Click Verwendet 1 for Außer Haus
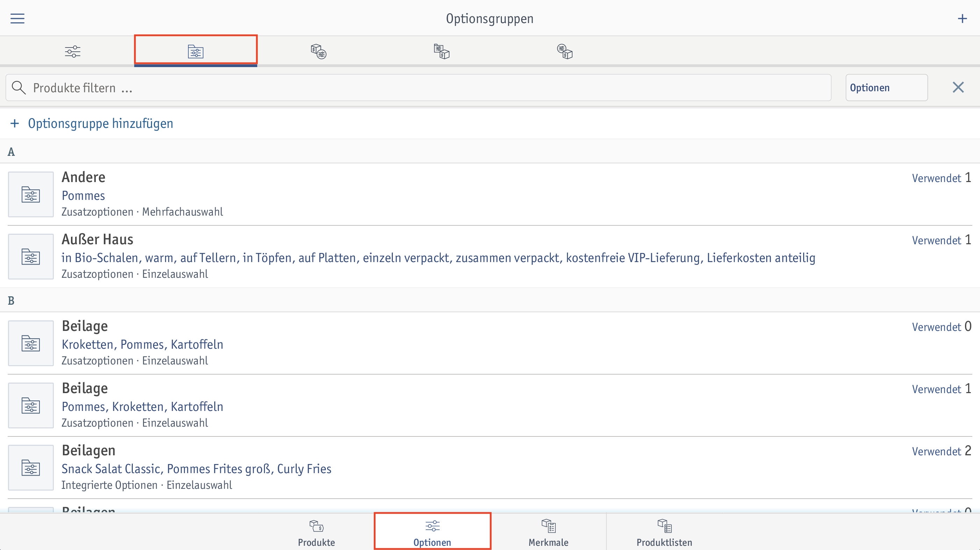Image resolution: width=980 pixels, height=550 pixels. (x=942, y=240)
